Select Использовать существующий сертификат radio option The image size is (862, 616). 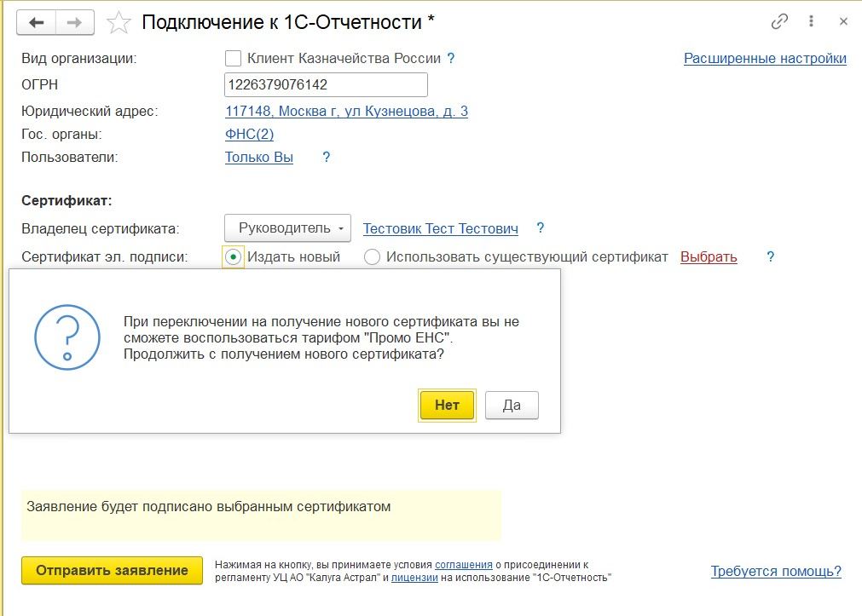coord(372,256)
